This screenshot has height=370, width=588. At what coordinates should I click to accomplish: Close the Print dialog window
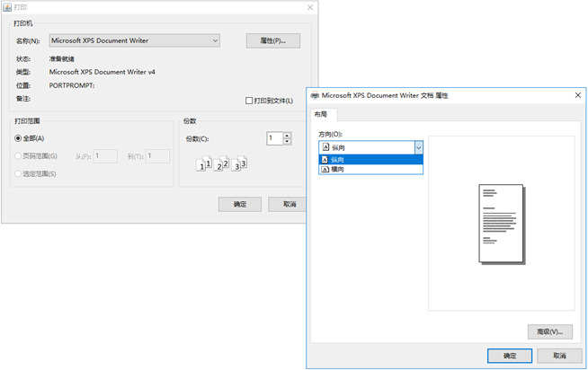coord(310,7)
